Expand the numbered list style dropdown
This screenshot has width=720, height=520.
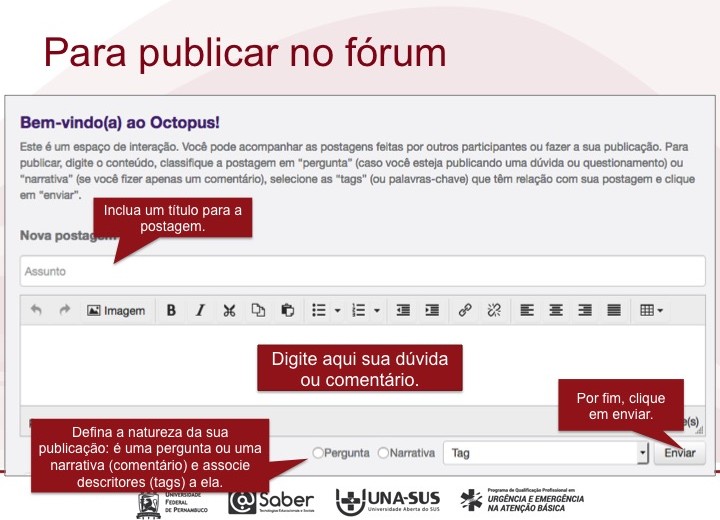(377, 311)
